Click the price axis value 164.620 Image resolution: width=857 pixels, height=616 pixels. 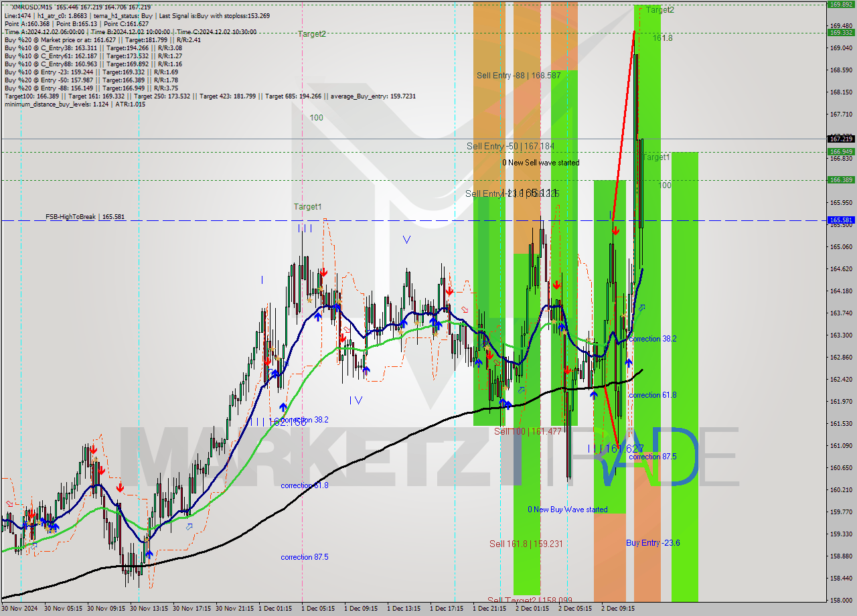pos(841,268)
